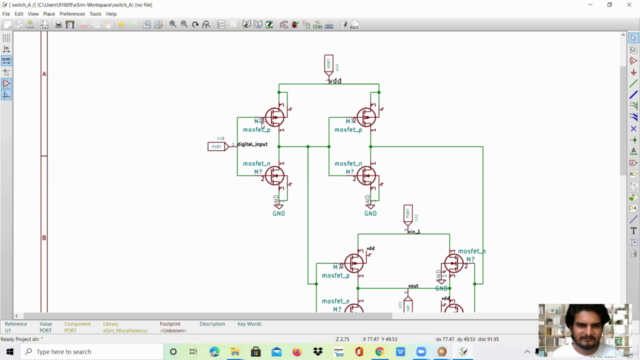
Task: Click the Generate netlist icon
Action: (x=306, y=25)
